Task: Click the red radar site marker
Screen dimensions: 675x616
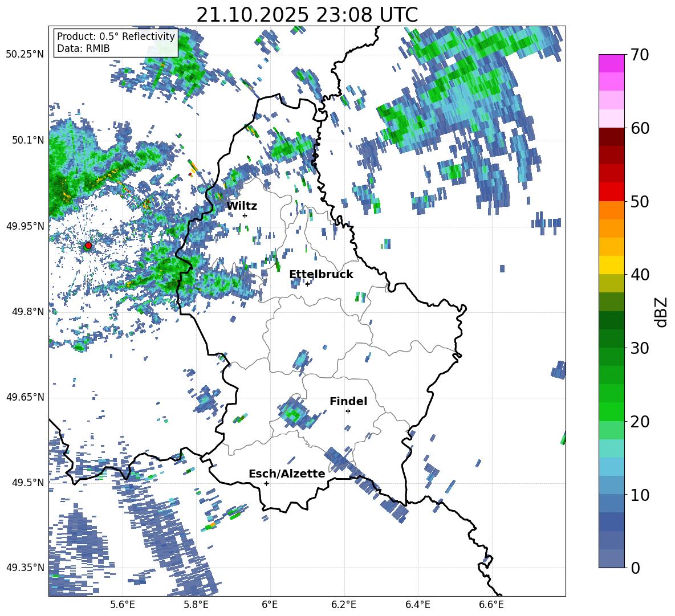Action: coord(88,245)
